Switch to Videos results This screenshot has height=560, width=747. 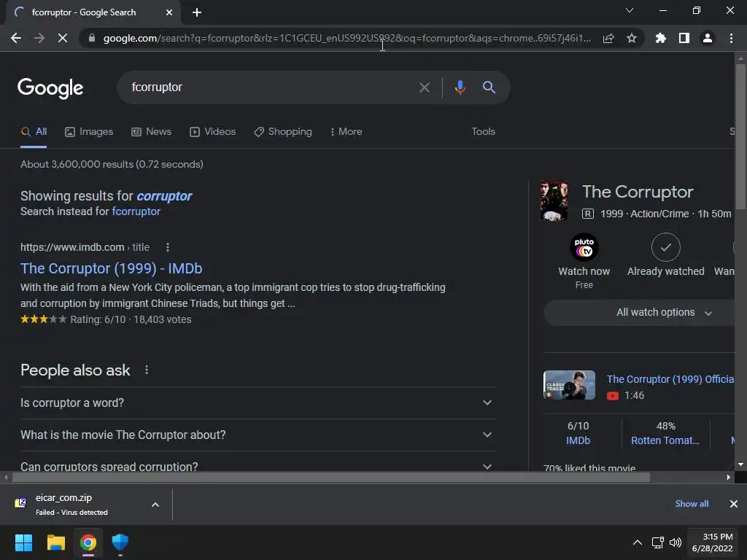point(212,132)
